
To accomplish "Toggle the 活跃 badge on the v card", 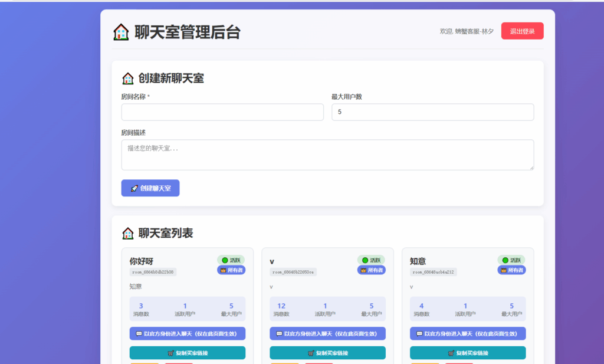I will (372, 260).
